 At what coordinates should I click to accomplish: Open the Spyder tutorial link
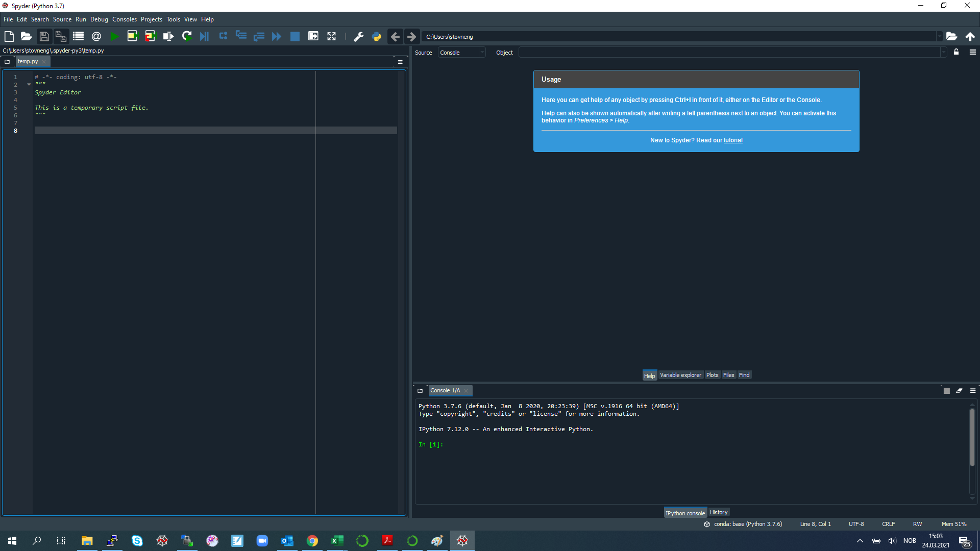point(733,140)
